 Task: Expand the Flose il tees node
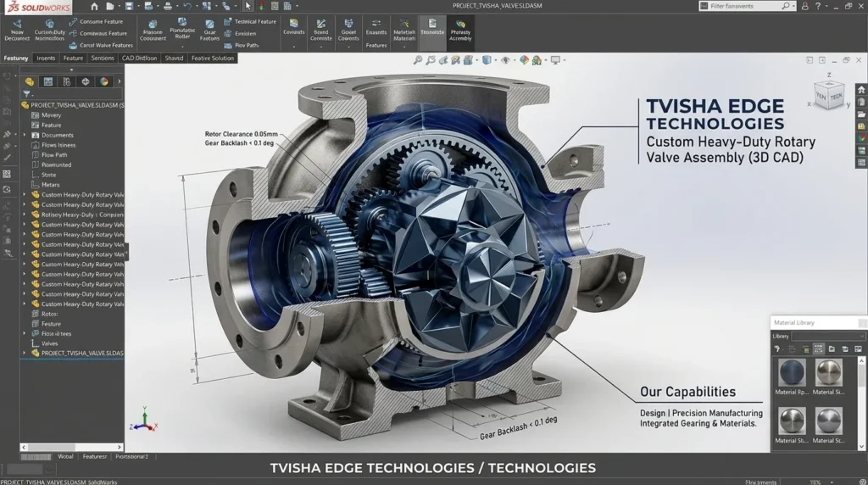(x=24, y=334)
